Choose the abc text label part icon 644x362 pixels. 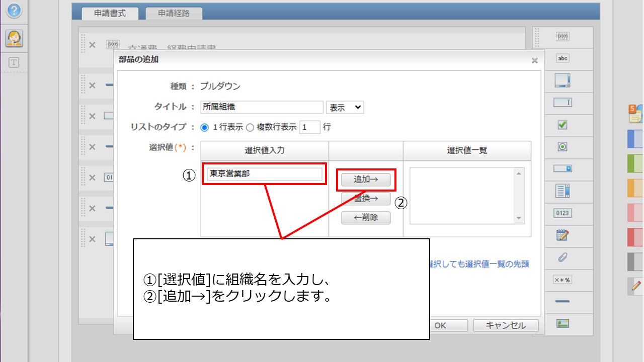click(562, 58)
